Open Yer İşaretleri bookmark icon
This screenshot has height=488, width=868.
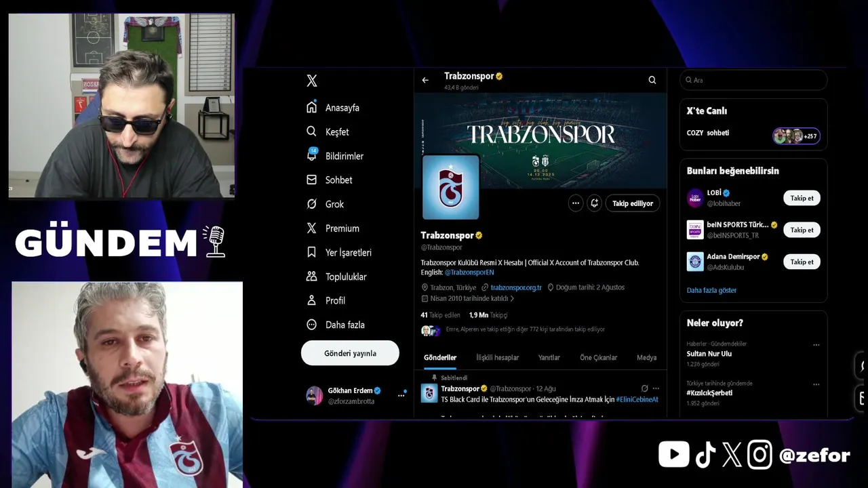click(x=311, y=252)
